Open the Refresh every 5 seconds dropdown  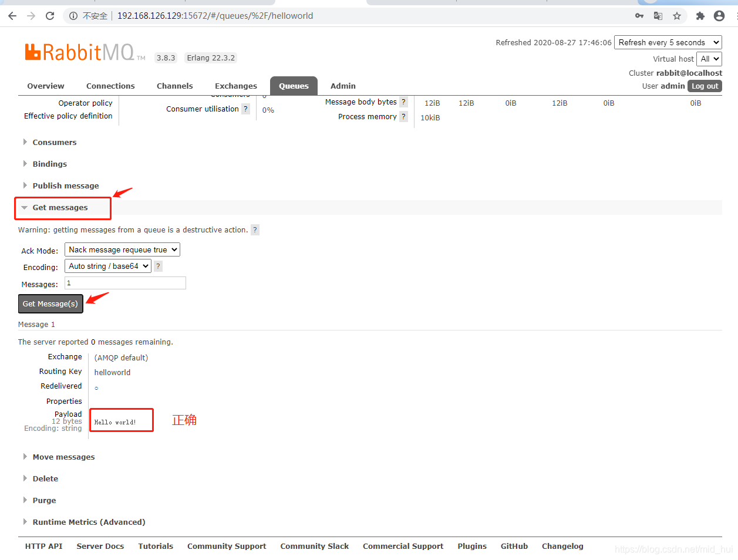668,42
